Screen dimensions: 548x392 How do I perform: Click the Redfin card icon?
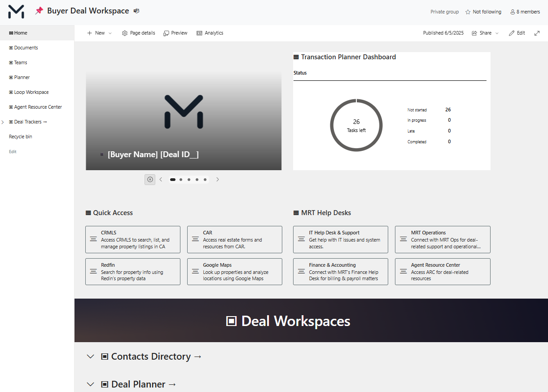(x=93, y=272)
